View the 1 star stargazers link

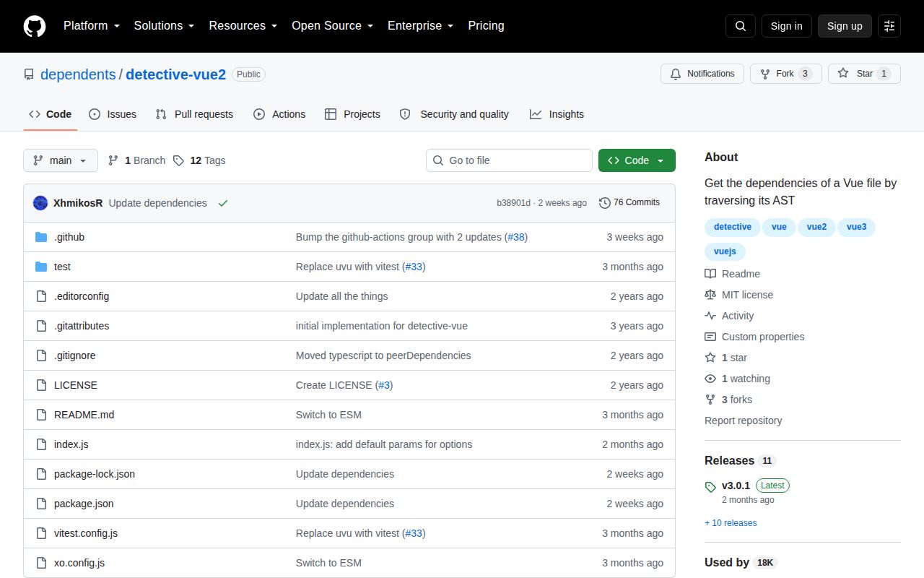(x=726, y=358)
